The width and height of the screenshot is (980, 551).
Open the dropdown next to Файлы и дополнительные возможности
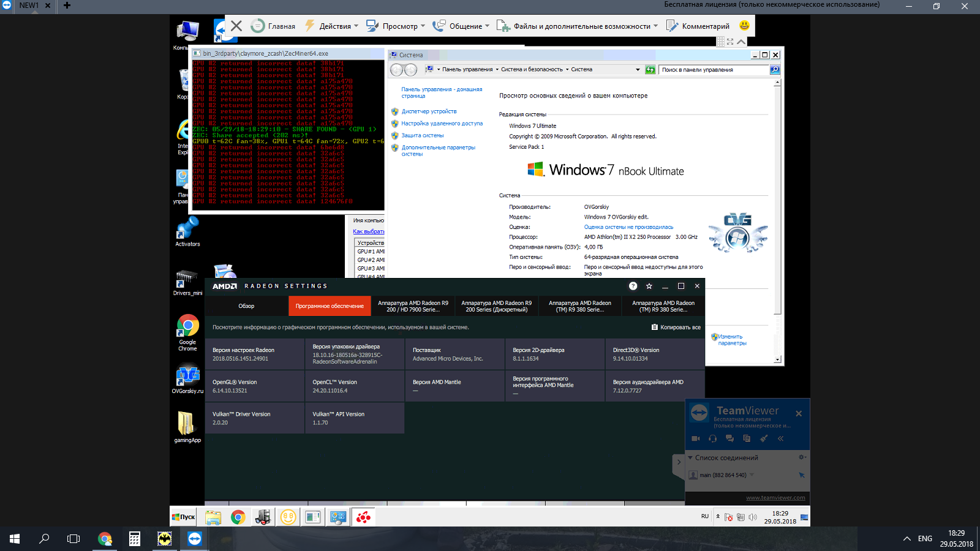(x=655, y=26)
